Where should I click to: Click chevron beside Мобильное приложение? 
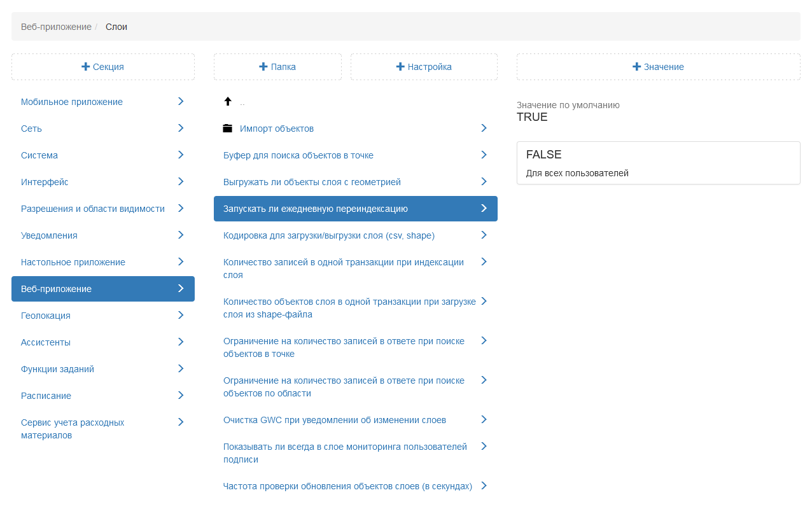[x=181, y=101]
